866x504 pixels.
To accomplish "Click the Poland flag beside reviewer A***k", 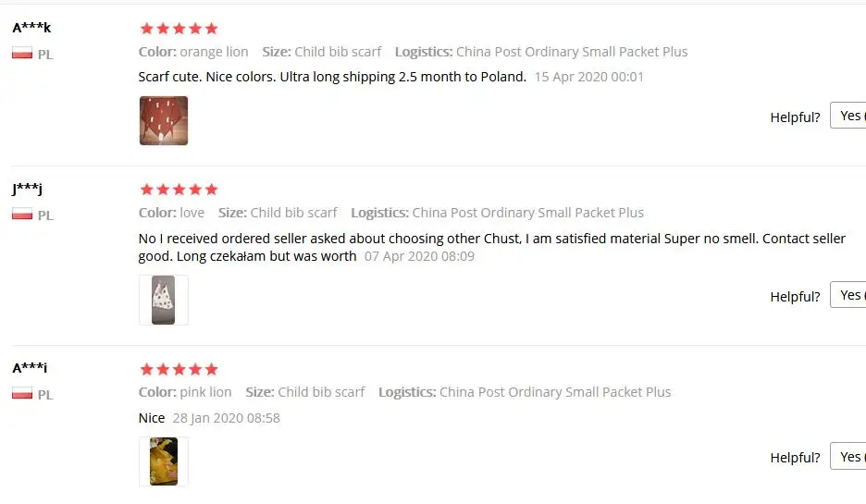I will coord(22,54).
